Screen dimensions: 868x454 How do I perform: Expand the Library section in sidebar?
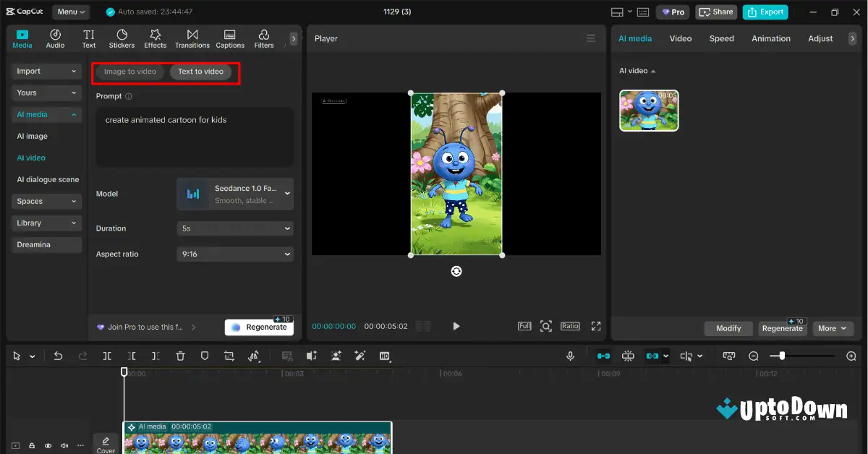click(x=46, y=223)
